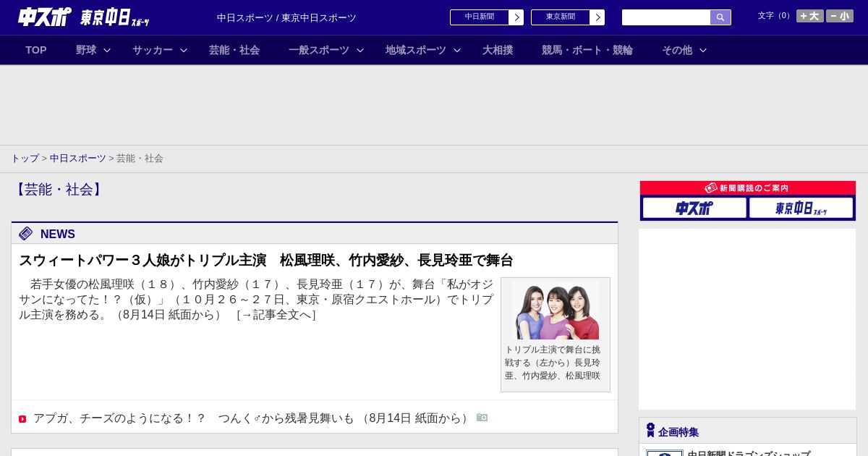This screenshot has height=456, width=868.
Task: Click the arrow on the 東京新聞 button
Action: pos(597,17)
